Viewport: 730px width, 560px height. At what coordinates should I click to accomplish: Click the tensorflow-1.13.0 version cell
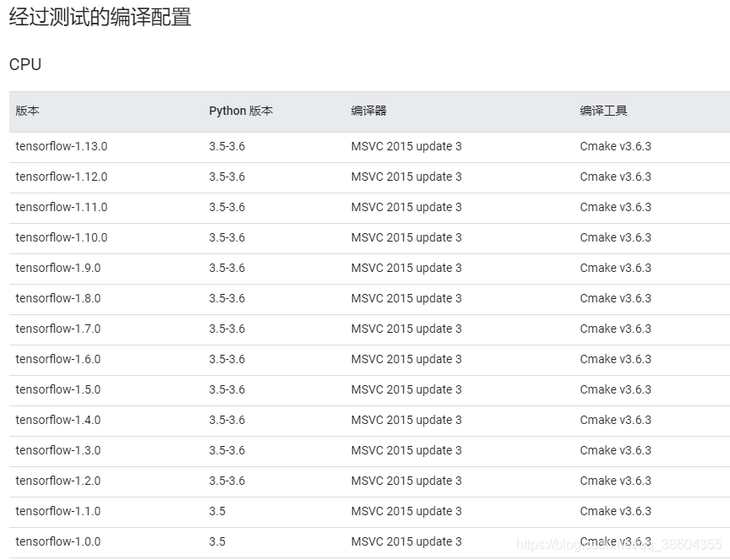[62, 146]
